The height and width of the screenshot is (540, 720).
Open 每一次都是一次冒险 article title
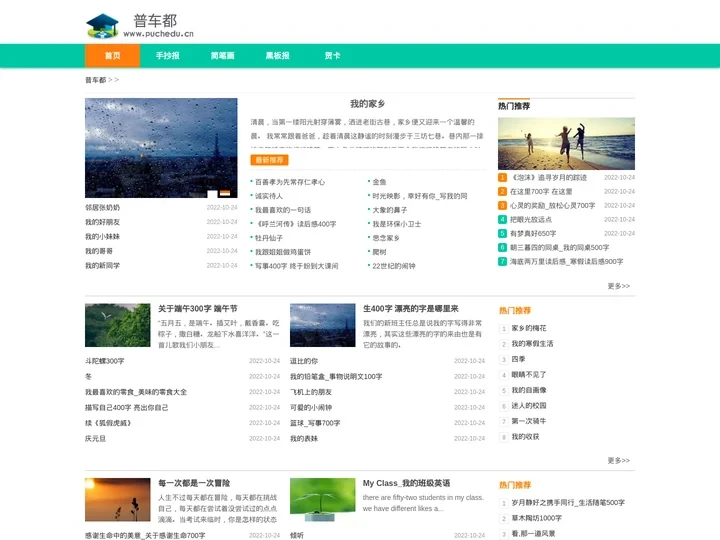point(194,483)
